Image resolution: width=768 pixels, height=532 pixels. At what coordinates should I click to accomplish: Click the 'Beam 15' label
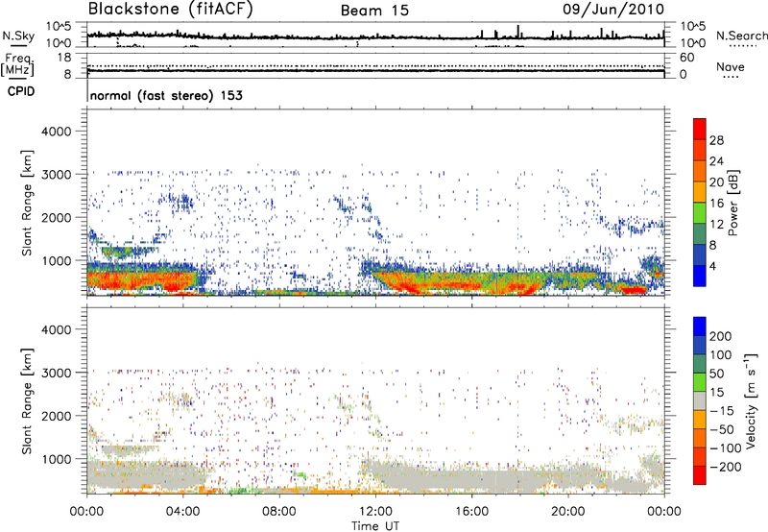[374, 11]
